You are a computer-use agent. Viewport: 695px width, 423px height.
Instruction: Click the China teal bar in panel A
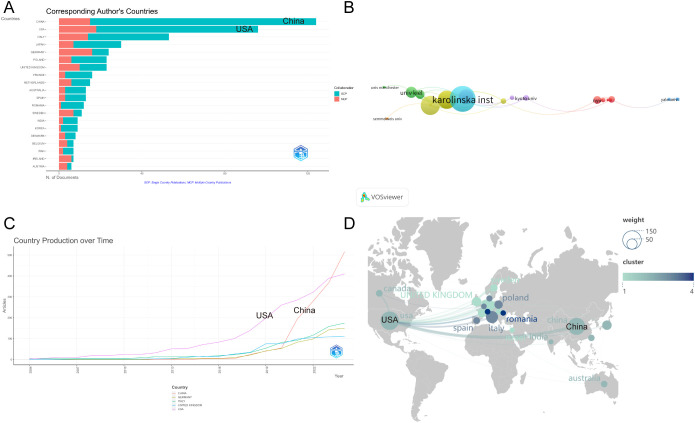click(x=203, y=21)
